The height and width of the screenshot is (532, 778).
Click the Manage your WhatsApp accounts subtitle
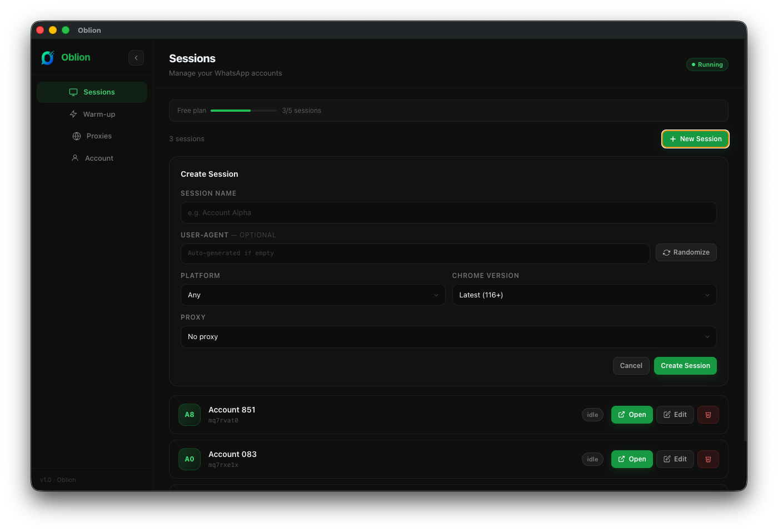pos(226,73)
